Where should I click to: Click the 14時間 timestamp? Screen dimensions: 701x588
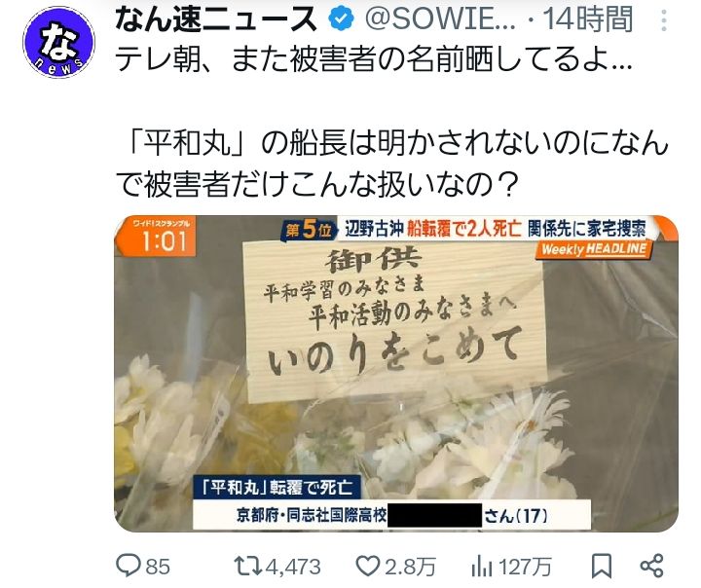pyautogui.click(x=588, y=19)
